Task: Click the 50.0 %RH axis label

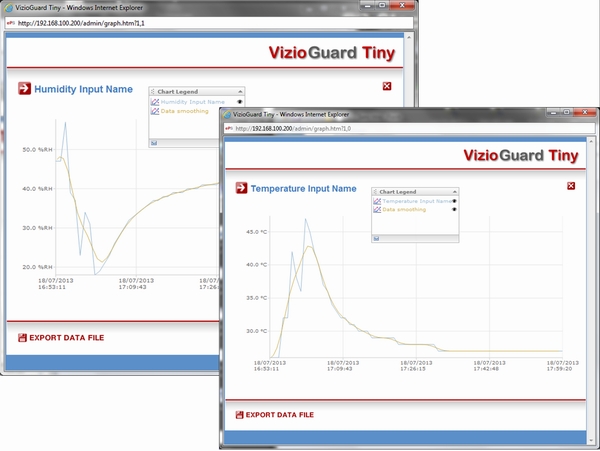Action: (37, 150)
